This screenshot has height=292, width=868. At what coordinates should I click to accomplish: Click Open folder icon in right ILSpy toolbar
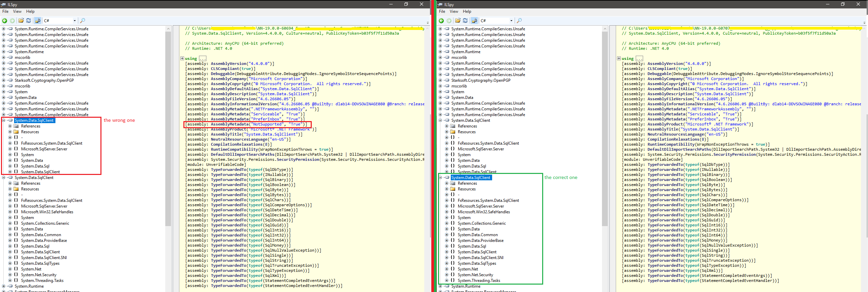tap(458, 21)
